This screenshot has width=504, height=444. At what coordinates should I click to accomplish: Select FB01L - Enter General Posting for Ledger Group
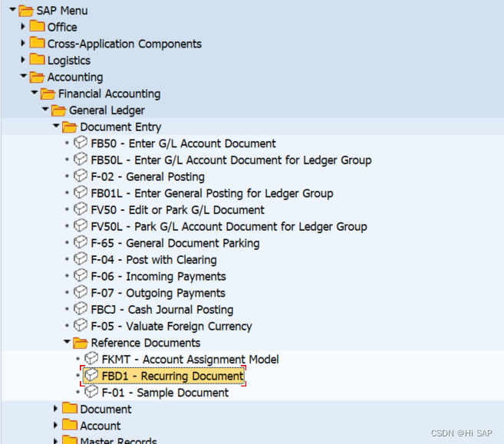(212, 193)
